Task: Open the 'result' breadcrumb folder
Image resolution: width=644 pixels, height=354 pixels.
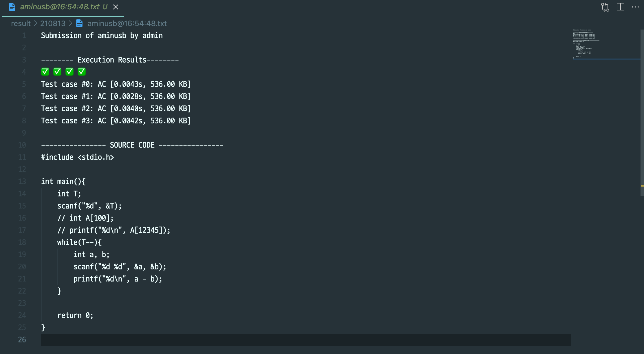Action: 21,23
